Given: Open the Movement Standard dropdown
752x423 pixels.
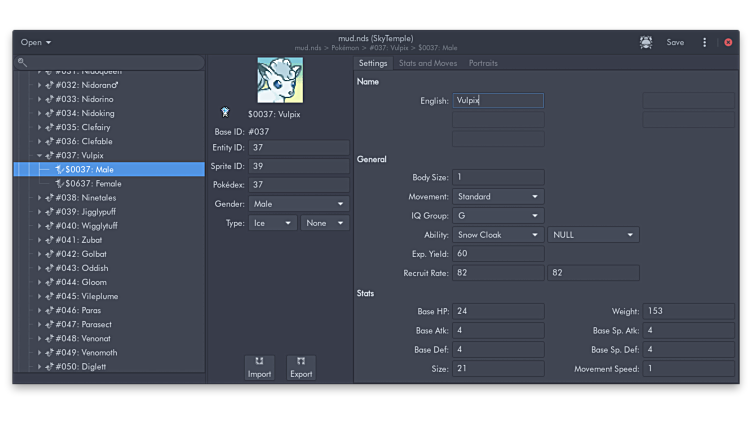Looking at the screenshot, I should point(497,197).
